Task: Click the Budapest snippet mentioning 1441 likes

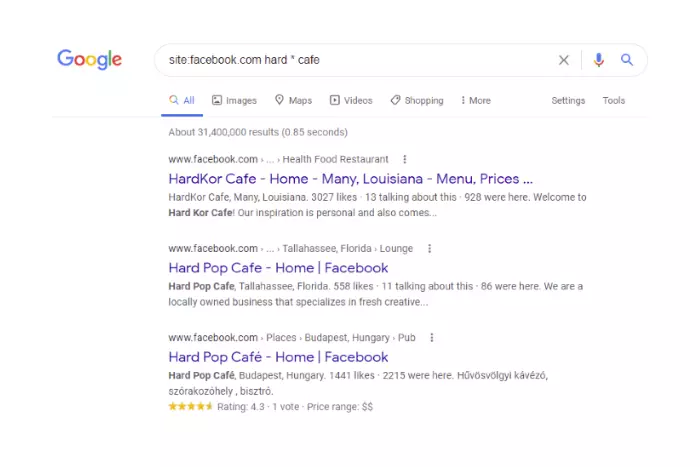Action: point(358,384)
